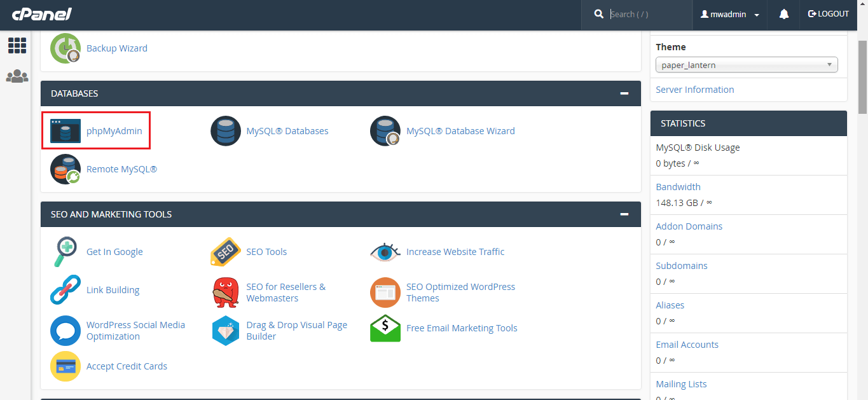Open the Remote MySQL icon
Screen dimensions: 868x400
[x=65, y=169]
